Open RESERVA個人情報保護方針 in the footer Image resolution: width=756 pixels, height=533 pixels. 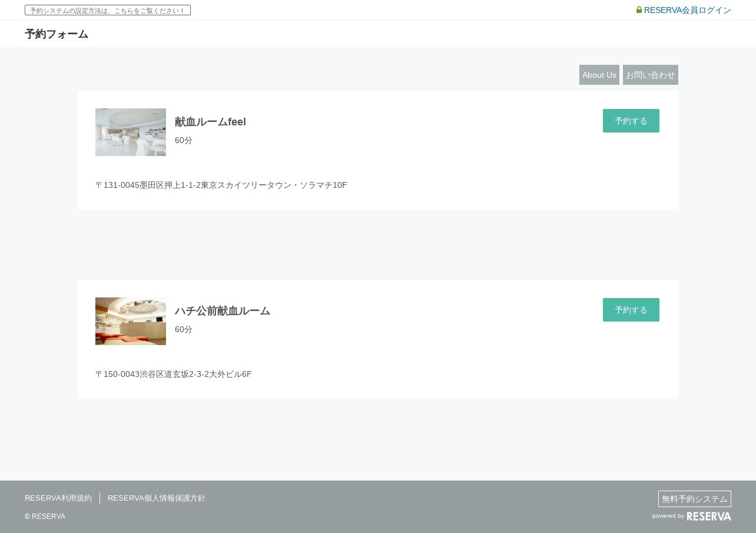point(157,498)
